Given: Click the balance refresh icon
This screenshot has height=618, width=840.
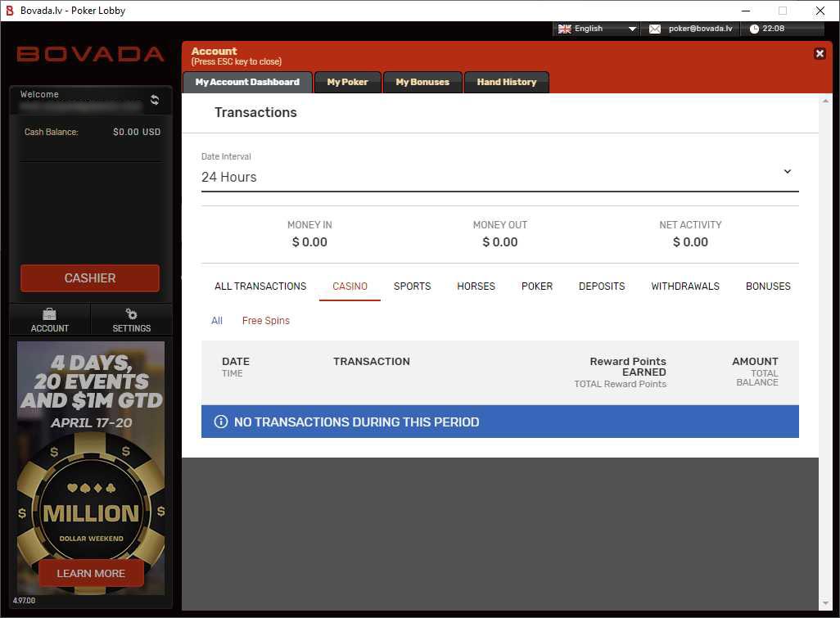Looking at the screenshot, I should (x=155, y=100).
